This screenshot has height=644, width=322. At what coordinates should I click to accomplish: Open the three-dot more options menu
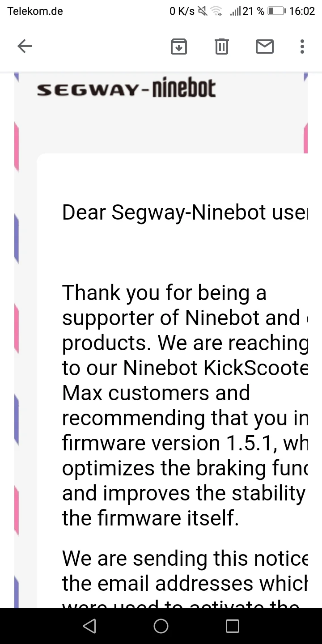point(302,46)
